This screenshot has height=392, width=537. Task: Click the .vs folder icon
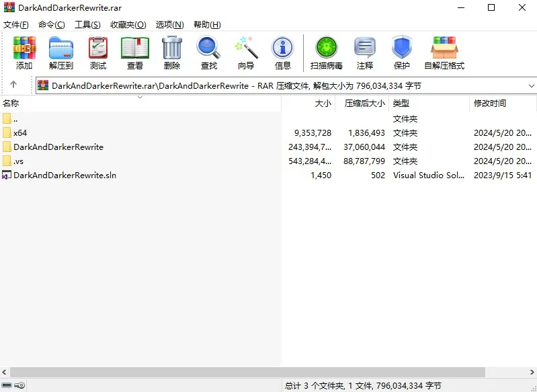coord(7,161)
